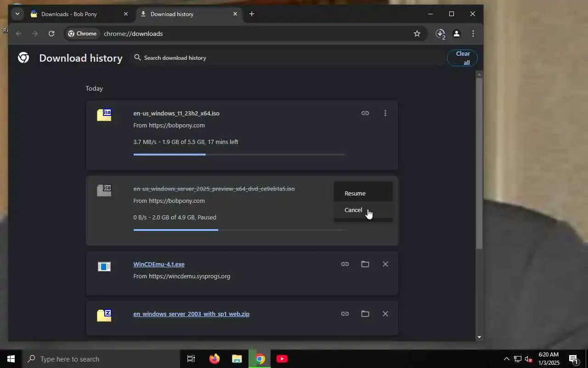Close the Download history tab
Image resolution: width=588 pixels, height=368 pixels.
tap(235, 14)
